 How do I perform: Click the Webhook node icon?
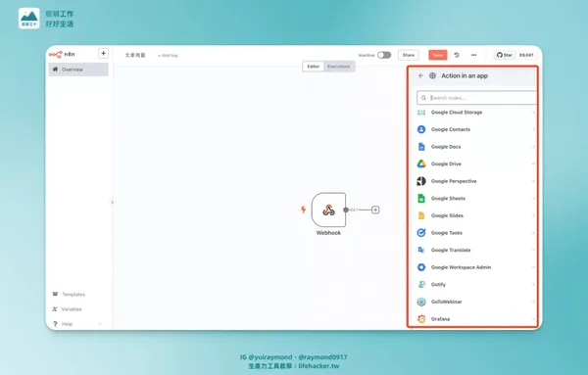click(x=328, y=210)
